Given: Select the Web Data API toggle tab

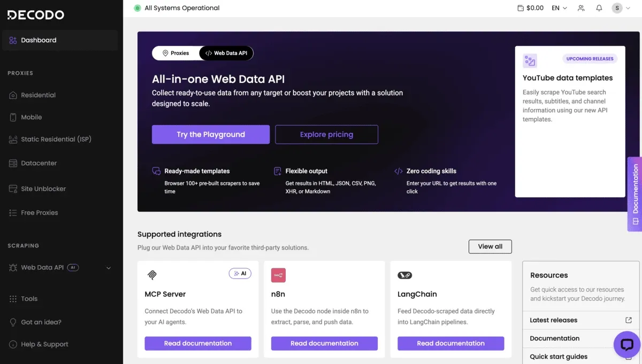Looking at the screenshot, I should point(226,53).
